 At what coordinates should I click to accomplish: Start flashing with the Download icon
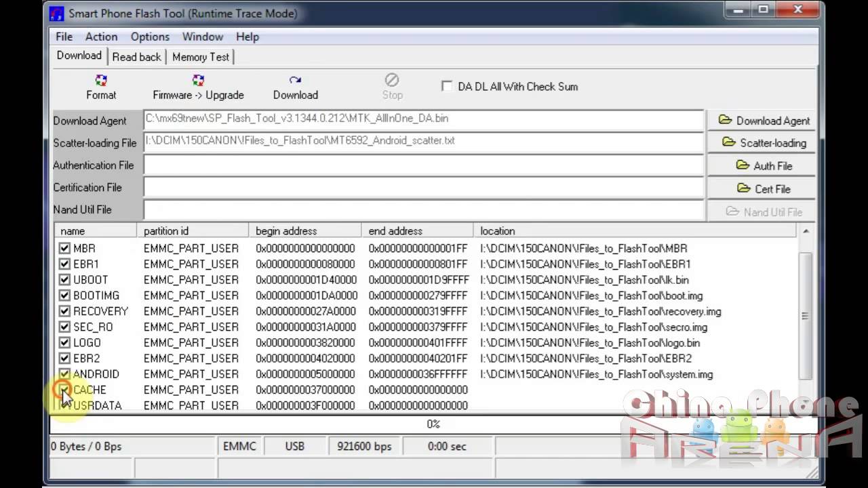point(295,81)
